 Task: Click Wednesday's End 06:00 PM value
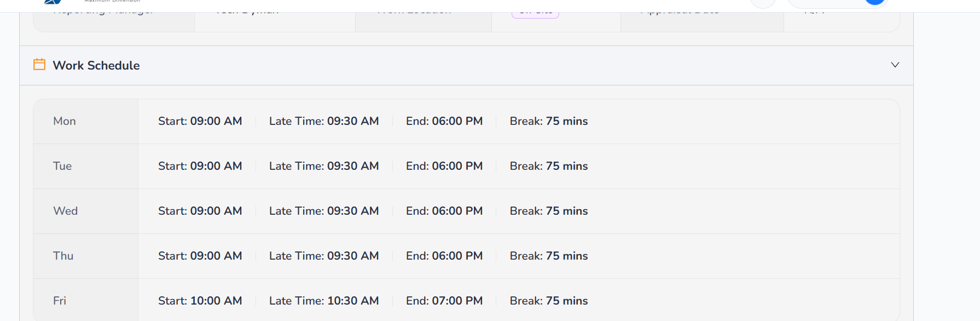(457, 211)
